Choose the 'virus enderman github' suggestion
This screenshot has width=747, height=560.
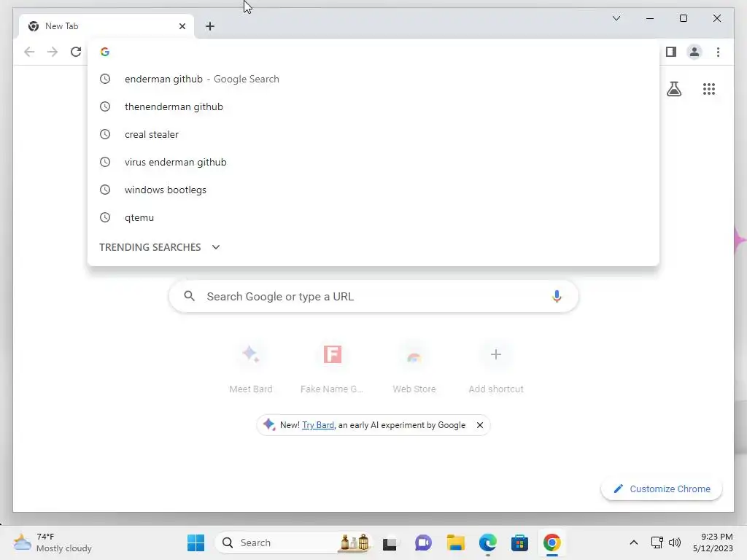pyautogui.click(x=373, y=162)
